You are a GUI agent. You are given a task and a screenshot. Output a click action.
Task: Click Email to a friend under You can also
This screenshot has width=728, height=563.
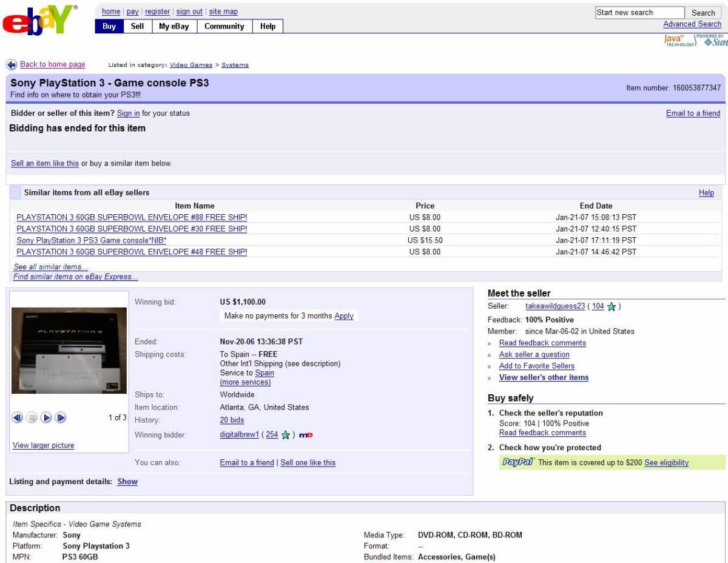[247, 462]
